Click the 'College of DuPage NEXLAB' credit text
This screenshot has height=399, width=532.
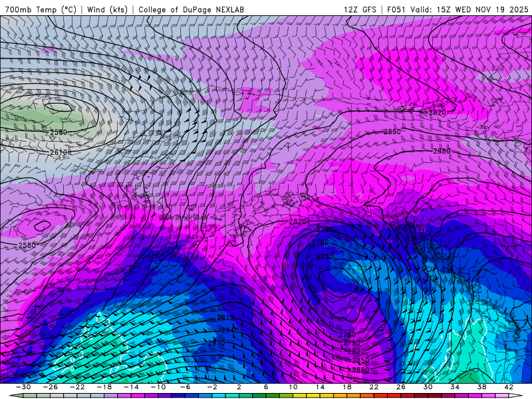[191, 9]
